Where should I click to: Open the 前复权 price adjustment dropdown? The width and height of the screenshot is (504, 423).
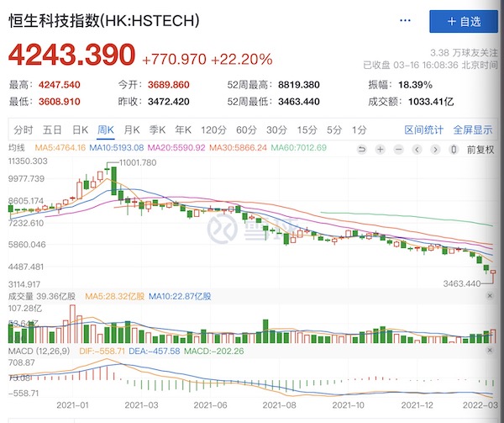(480, 150)
